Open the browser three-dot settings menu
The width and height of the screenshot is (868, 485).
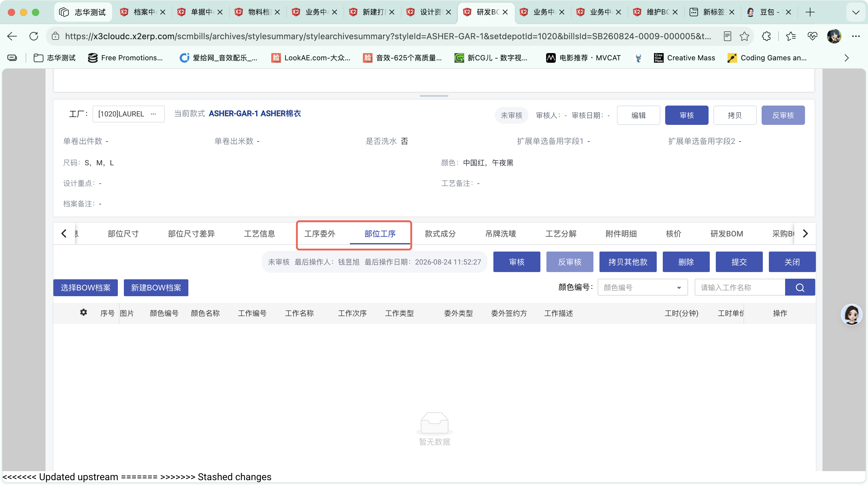pos(856,36)
